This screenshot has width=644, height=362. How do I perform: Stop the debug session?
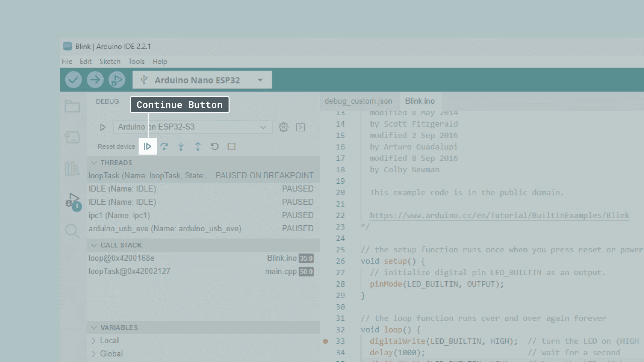click(231, 146)
